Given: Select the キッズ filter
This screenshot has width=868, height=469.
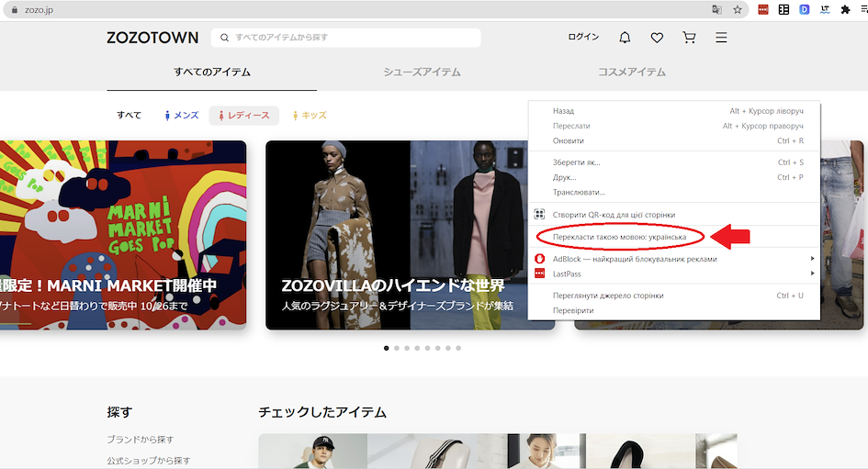Looking at the screenshot, I should pyautogui.click(x=310, y=115).
